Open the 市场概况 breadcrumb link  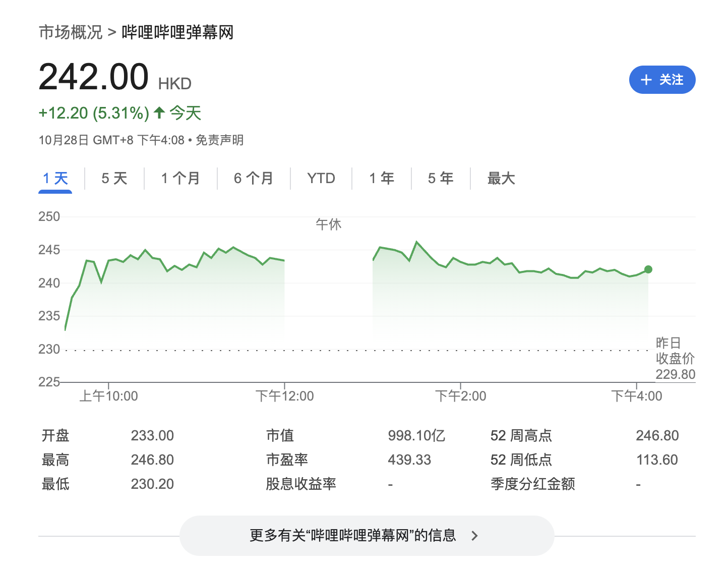click(71, 32)
